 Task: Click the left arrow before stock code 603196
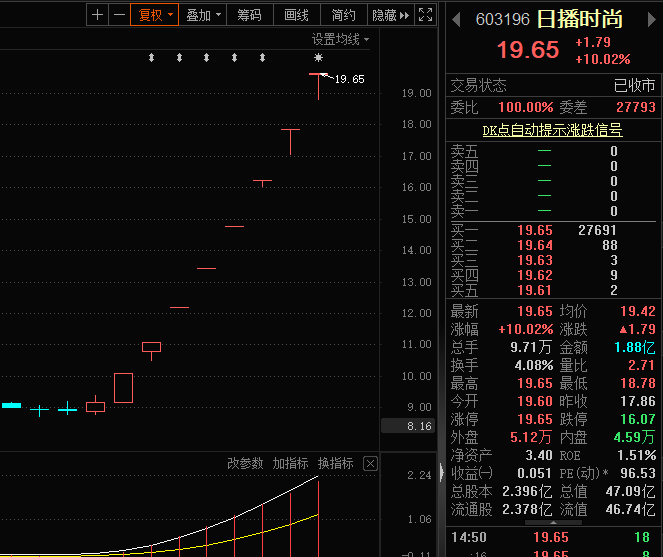coord(456,20)
